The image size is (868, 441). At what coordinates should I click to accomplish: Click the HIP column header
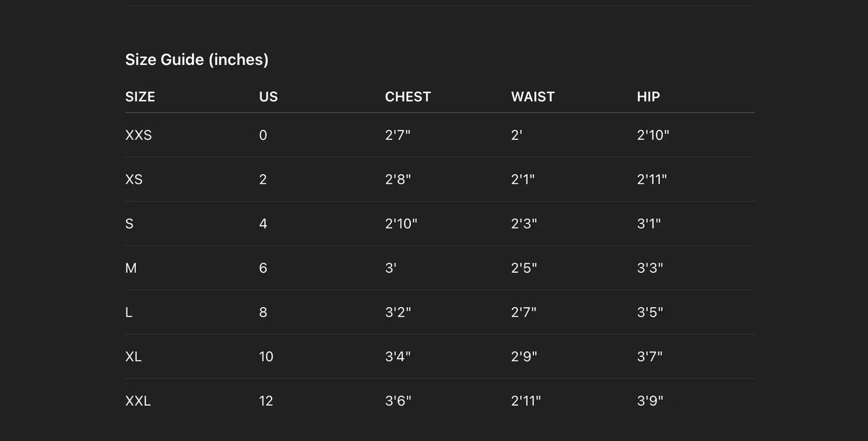pos(648,97)
